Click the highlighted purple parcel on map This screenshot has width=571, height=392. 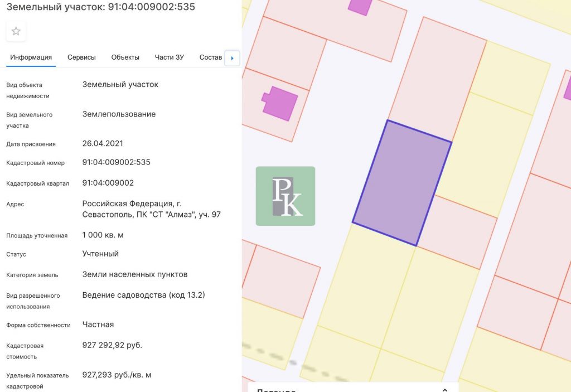402,183
